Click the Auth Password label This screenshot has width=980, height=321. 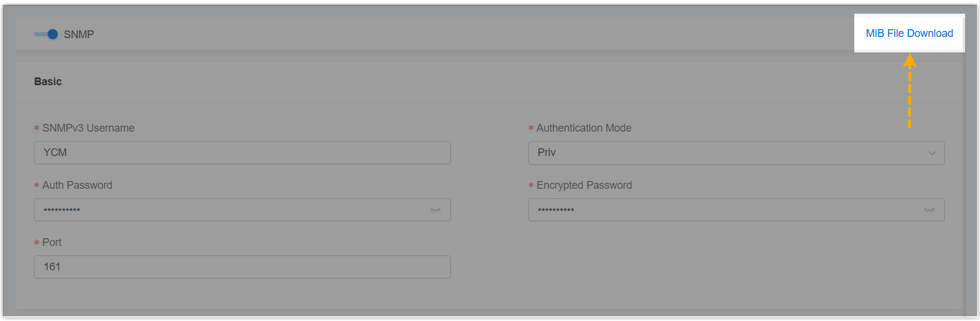click(77, 185)
